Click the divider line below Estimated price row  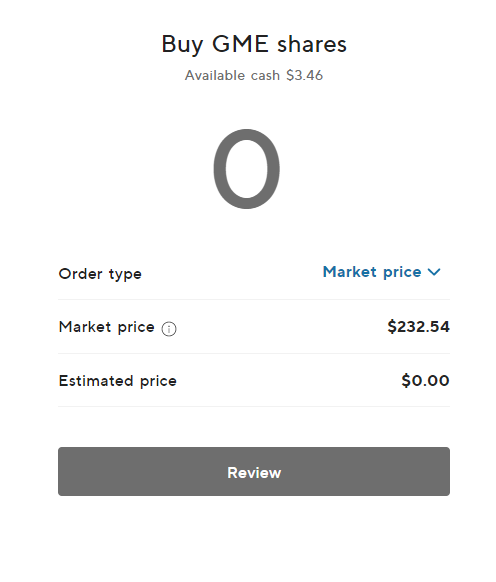(x=254, y=406)
